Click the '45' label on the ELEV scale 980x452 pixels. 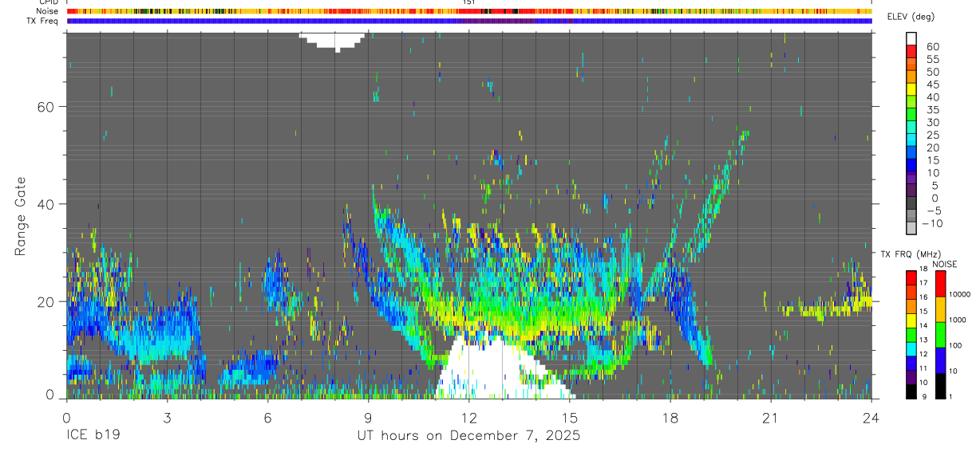point(932,85)
